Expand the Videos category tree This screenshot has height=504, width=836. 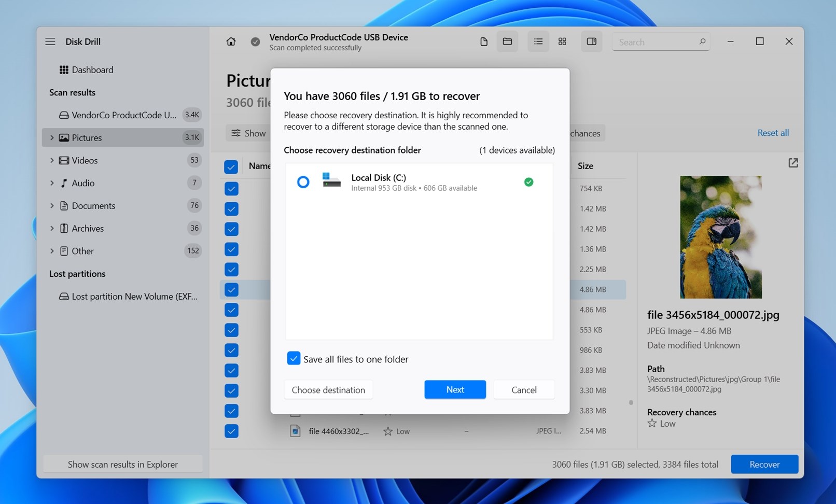coord(52,160)
